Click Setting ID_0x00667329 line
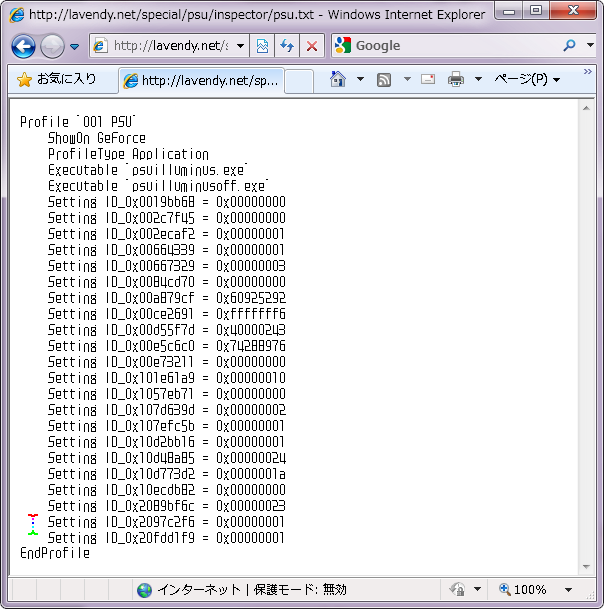This screenshot has height=609, width=604. pos(167,266)
